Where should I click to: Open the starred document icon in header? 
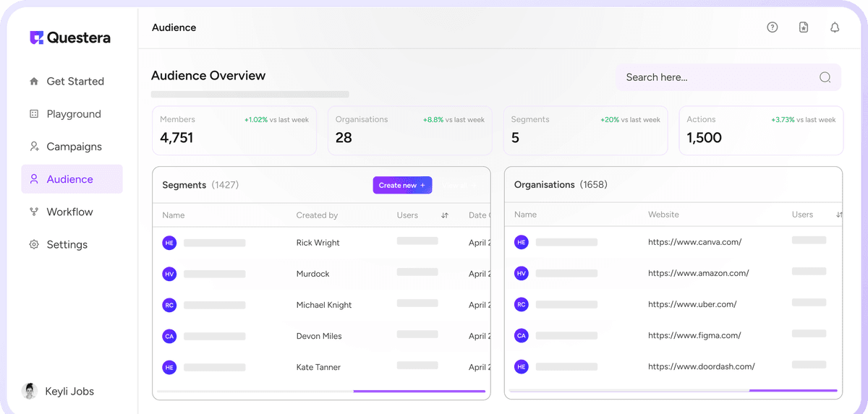pos(804,27)
